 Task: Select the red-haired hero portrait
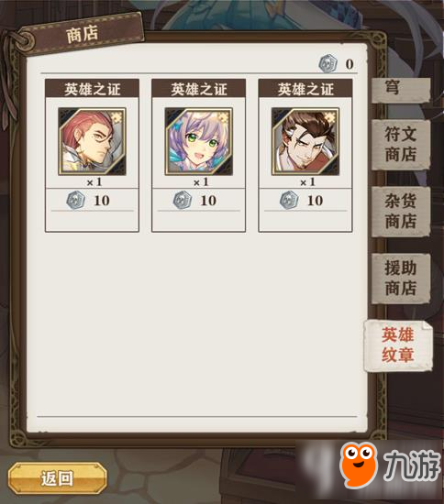92,141
